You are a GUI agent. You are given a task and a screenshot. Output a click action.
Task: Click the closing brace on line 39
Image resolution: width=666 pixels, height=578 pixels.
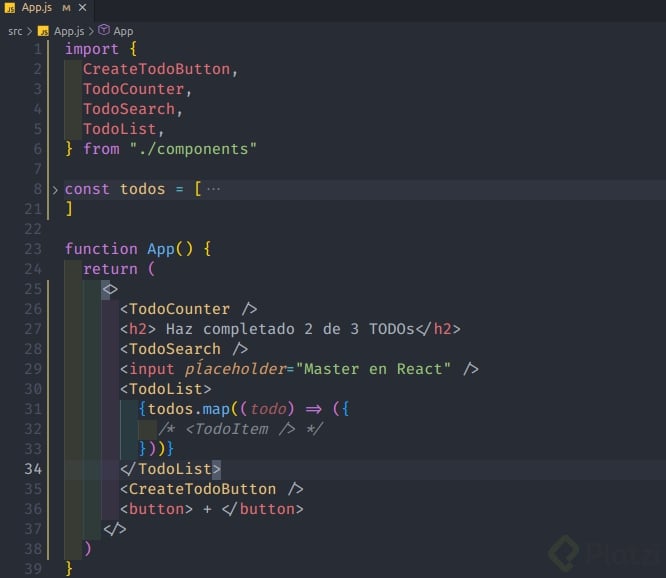(x=69, y=568)
